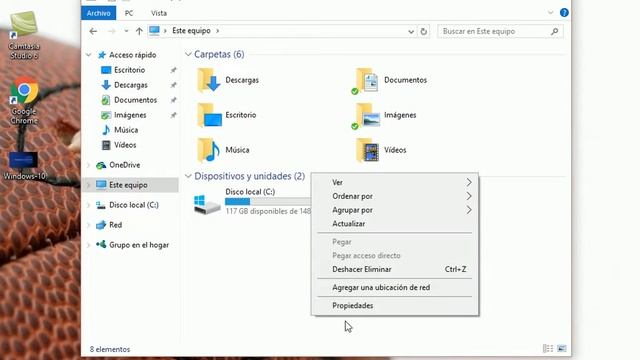Open Explorer help question mark
This screenshot has height=360, width=640.
[564, 13]
